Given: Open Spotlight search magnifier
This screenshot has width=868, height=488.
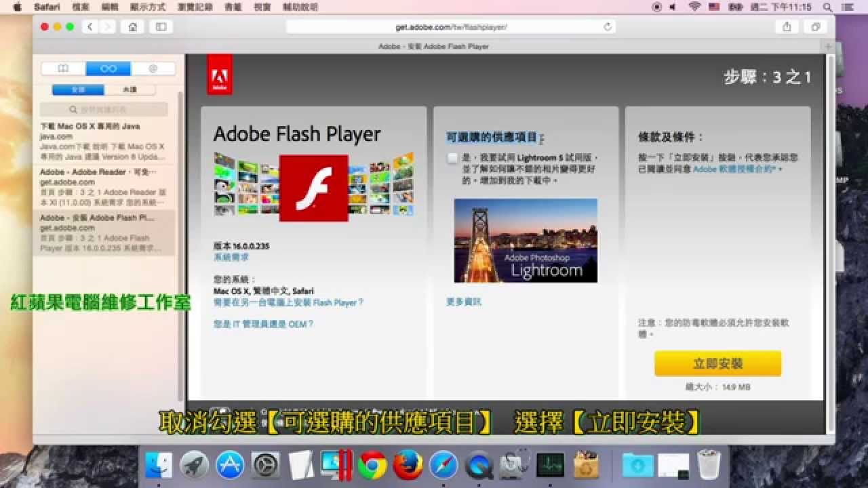Looking at the screenshot, I should click(x=827, y=7).
